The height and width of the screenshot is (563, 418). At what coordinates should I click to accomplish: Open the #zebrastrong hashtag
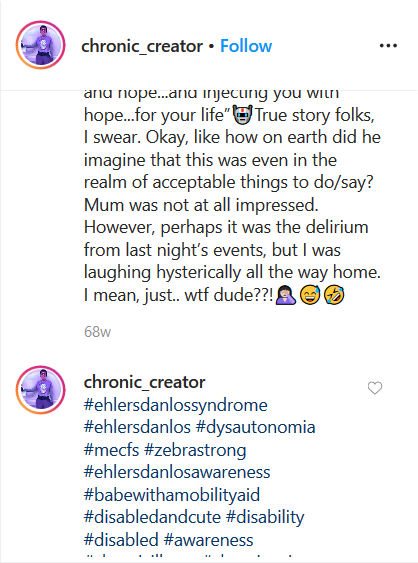195,450
